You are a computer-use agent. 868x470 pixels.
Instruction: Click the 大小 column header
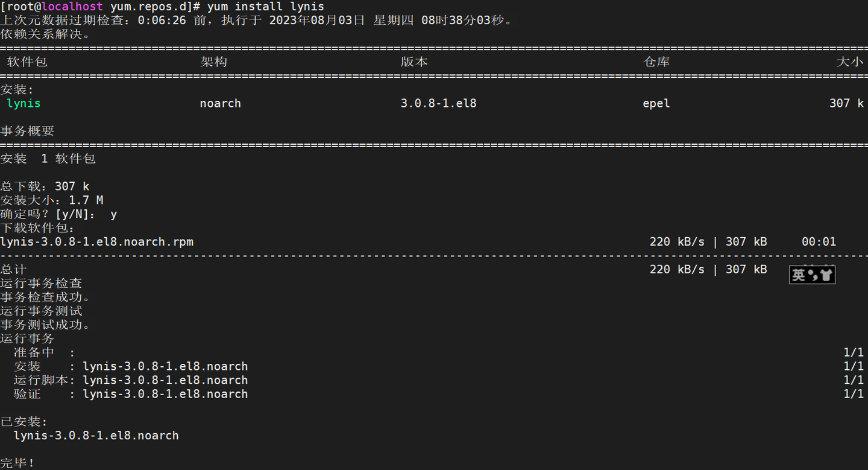pyautogui.click(x=850, y=62)
